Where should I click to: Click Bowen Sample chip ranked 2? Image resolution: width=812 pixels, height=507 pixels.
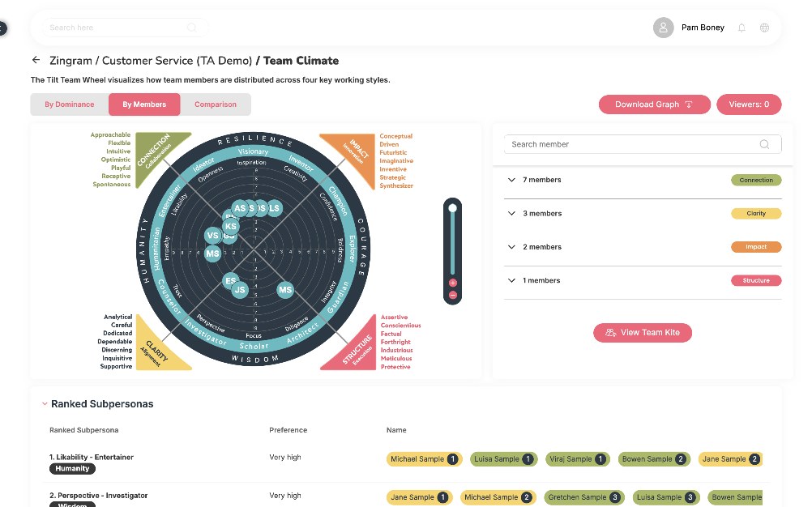pyautogui.click(x=654, y=459)
